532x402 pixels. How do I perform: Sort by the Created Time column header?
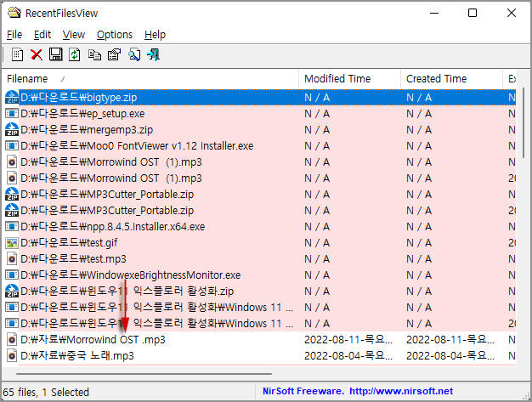coord(451,79)
